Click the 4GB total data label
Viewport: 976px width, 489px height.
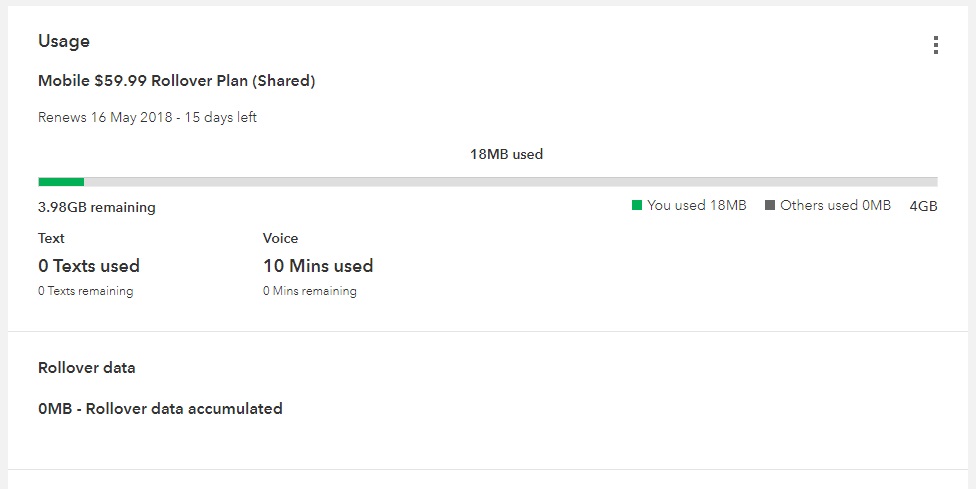pyautogui.click(x=923, y=206)
